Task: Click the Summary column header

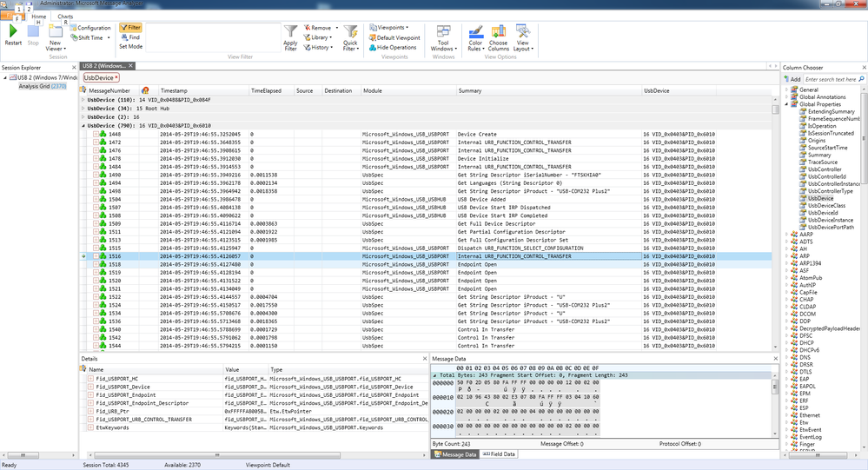Action: click(x=549, y=91)
